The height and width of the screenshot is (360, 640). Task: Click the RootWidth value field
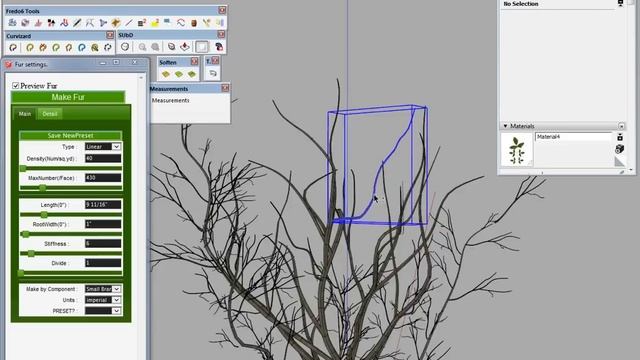pyautogui.click(x=103, y=224)
